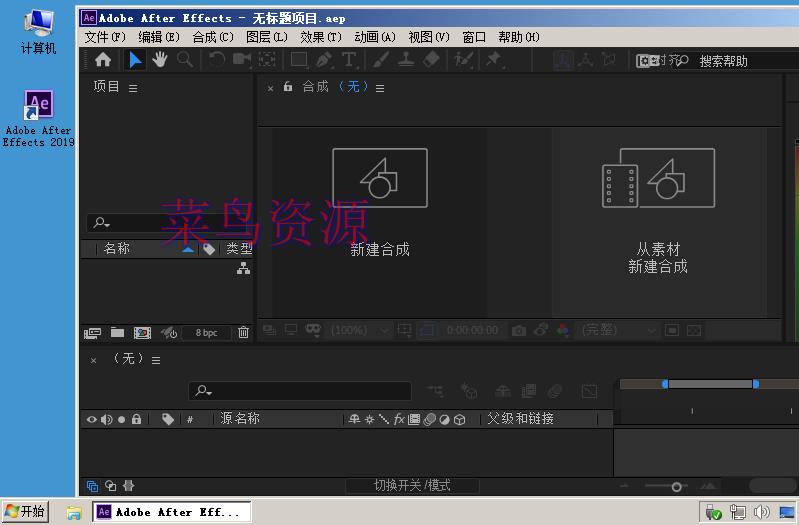Select the Rotation tool

(217, 60)
